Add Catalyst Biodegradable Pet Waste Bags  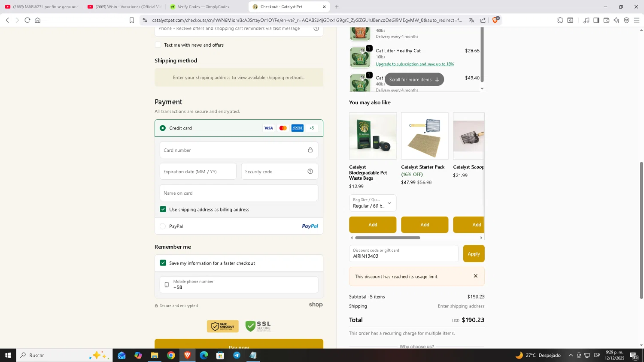(373, 225)
